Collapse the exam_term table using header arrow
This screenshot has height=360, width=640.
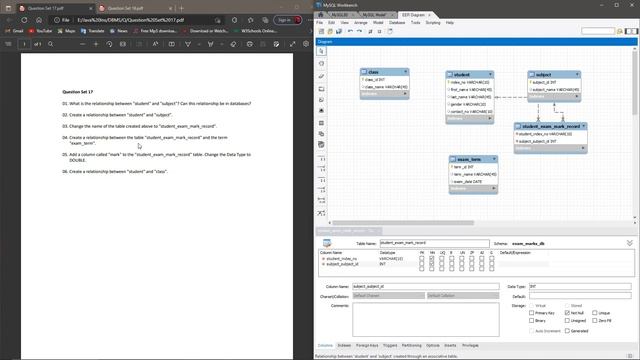[494, 159]
